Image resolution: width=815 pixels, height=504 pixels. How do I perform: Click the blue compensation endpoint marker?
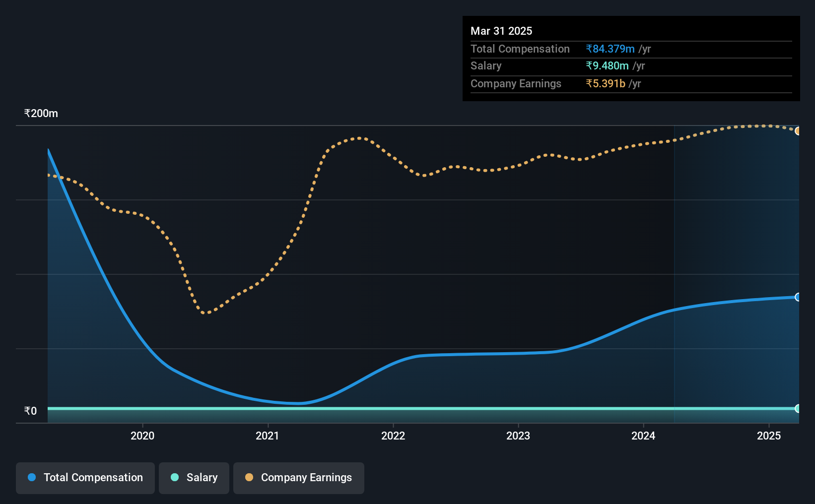tap(798, 297)
